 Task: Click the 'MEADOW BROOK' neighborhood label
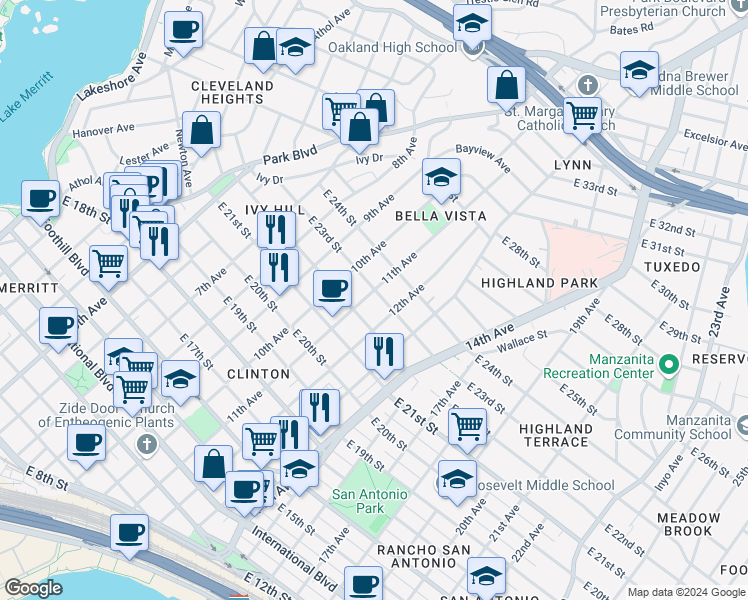[688, 524]
